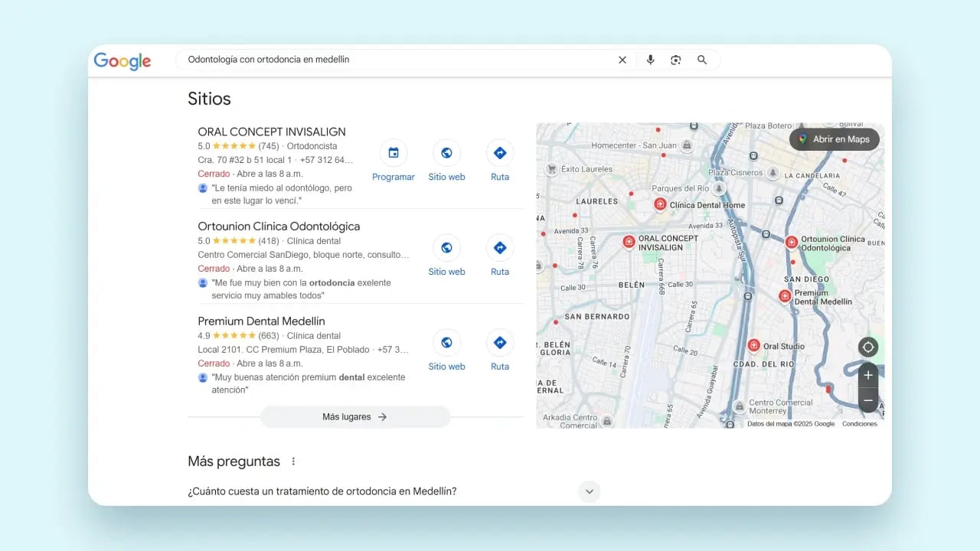
Task: Click the '(663)' review count for Premium Dental
Action: (x=269, y=336)
